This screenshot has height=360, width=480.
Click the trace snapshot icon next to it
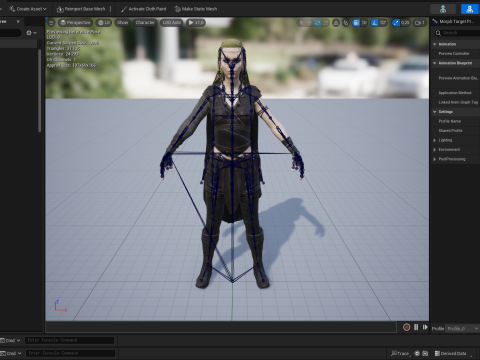tap(425, 353)
